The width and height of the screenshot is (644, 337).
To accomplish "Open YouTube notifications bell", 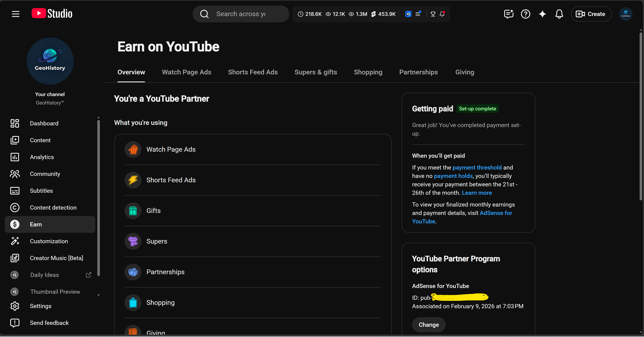I will [x=559, y=14].
